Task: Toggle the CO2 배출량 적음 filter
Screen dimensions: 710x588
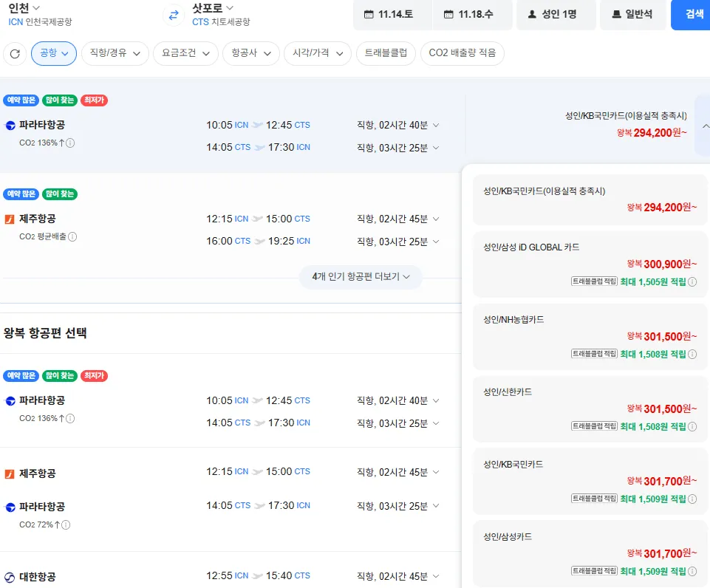Action: (x=462, y=53)
